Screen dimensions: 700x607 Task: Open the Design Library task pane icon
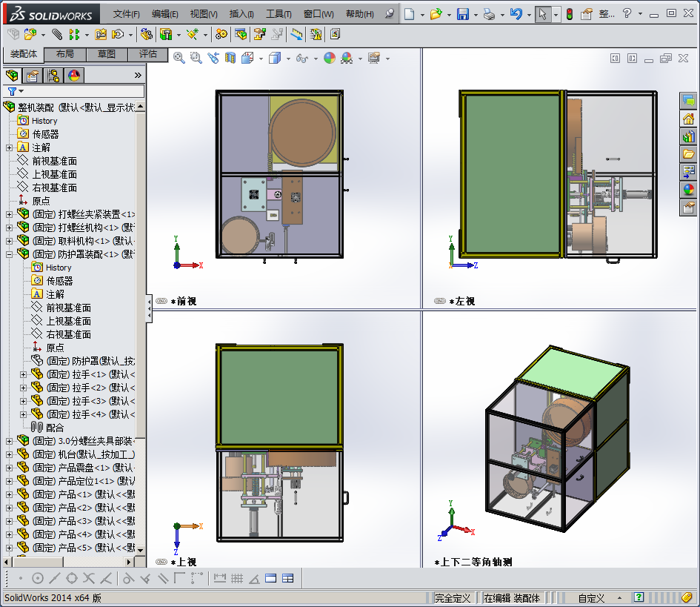point(688,136)
